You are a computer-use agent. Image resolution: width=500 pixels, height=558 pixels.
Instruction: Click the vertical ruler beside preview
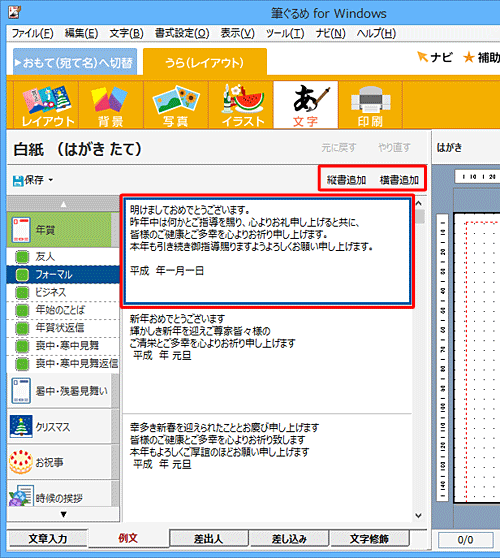[x=442, y=358]
